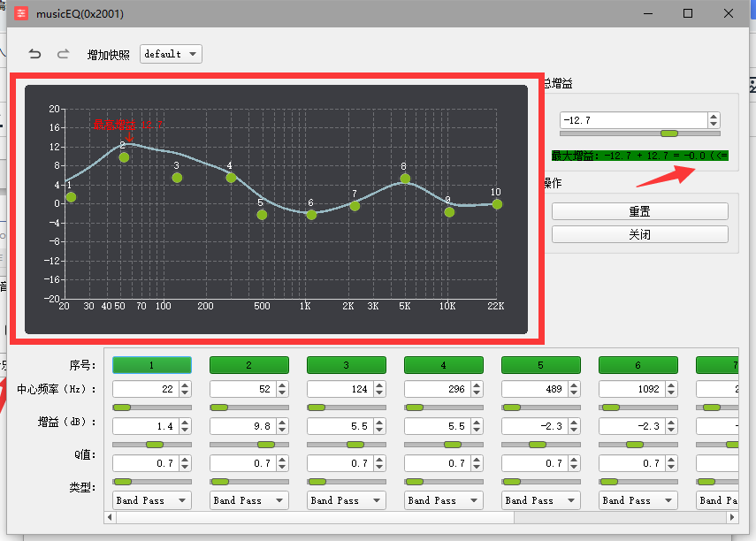Toggle band 6 green button
The width and height of the screenshot is (756, 541).
pyautogui.click(x=638, y=365)
